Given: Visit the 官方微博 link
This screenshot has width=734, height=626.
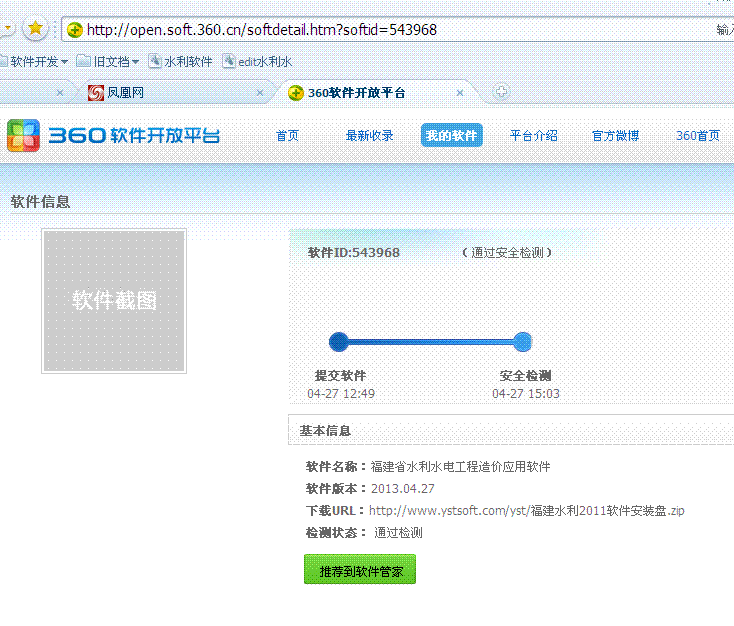Looking at the screenshot, I should coord(615,136).
